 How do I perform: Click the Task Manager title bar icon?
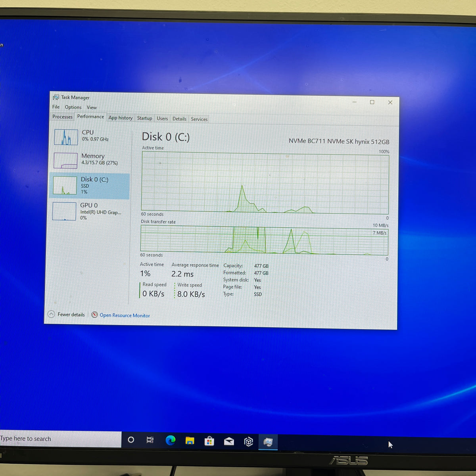tap(56, 97)
